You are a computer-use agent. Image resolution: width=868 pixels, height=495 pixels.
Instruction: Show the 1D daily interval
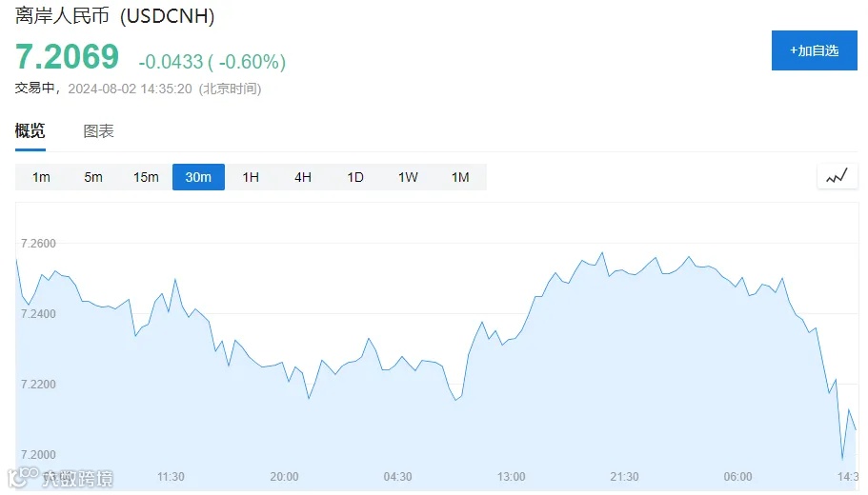tap(355, 177)
